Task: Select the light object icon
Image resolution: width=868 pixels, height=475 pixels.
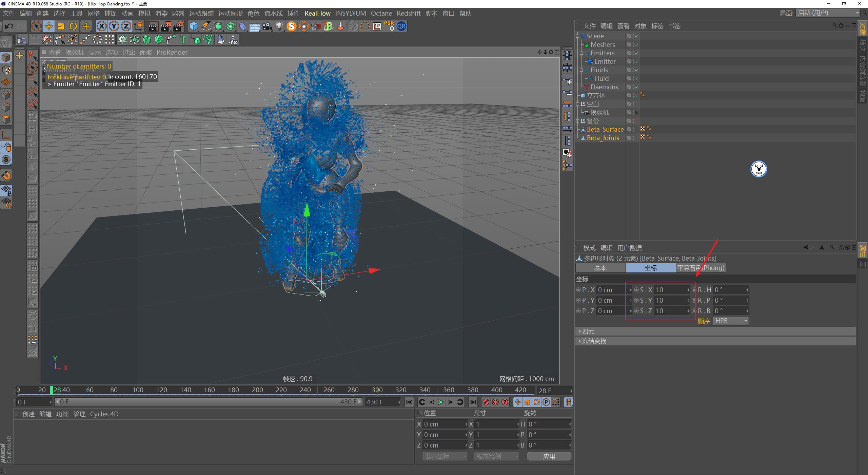Action: point(279,26)
